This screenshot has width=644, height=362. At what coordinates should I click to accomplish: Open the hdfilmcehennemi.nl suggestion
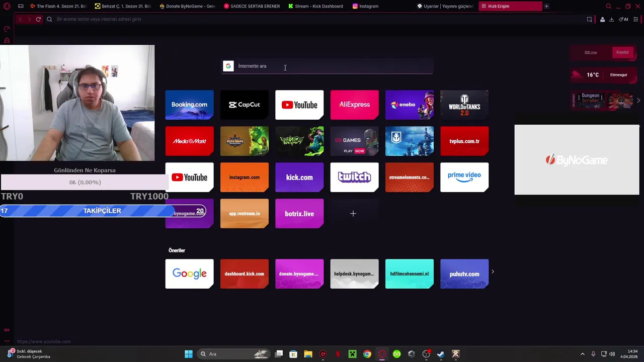(409, 274)
